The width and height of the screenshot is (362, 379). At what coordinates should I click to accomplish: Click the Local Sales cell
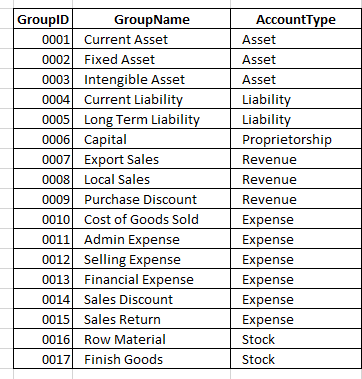(x=151, y=179)
